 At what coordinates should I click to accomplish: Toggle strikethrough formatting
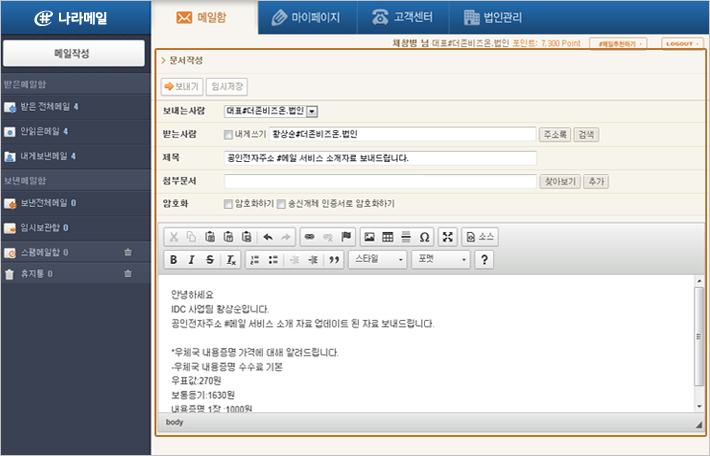pyautogui.click(x=210, y=259)
